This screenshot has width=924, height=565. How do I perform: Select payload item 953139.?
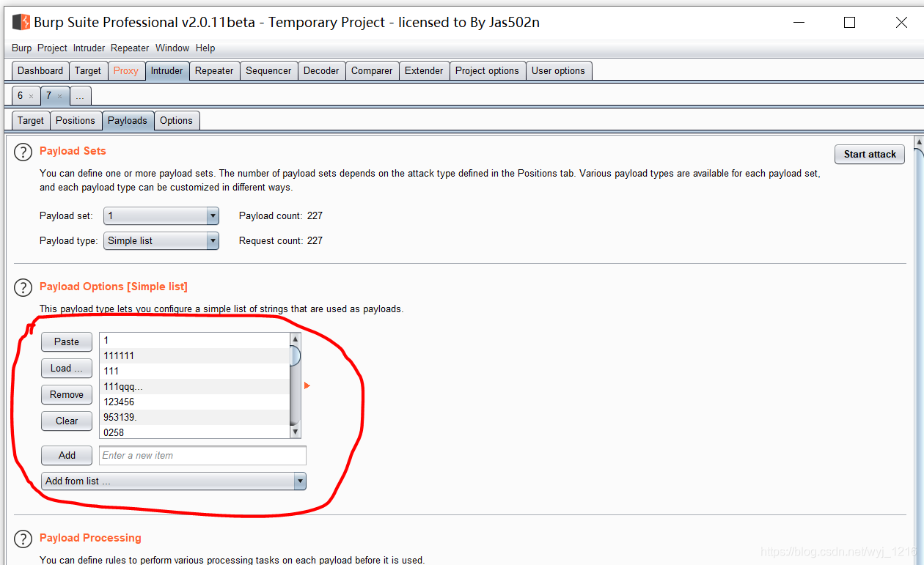195,417
